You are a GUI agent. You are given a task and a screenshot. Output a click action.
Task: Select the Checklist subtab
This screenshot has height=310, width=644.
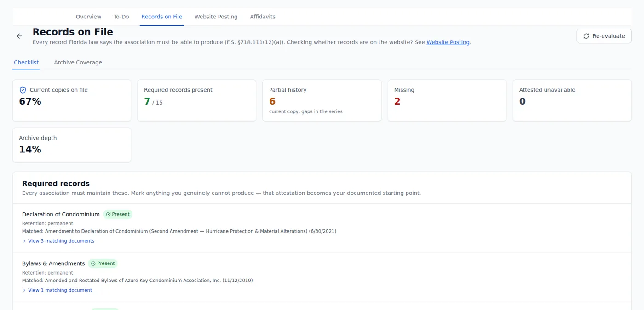(x=26, y=62)
